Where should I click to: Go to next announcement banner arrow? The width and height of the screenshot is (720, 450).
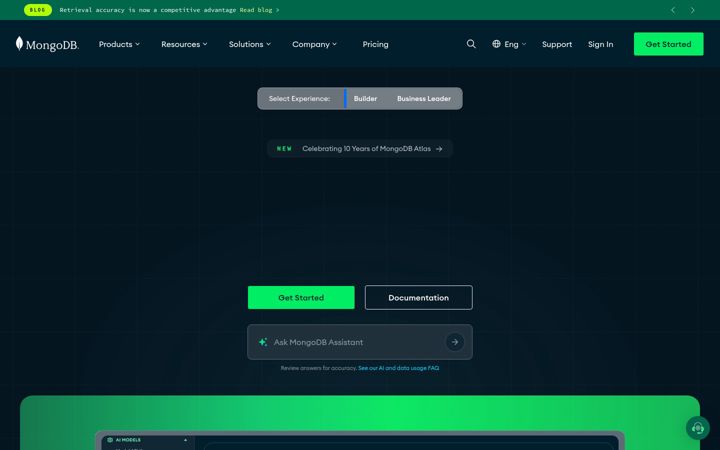[692, 10]
